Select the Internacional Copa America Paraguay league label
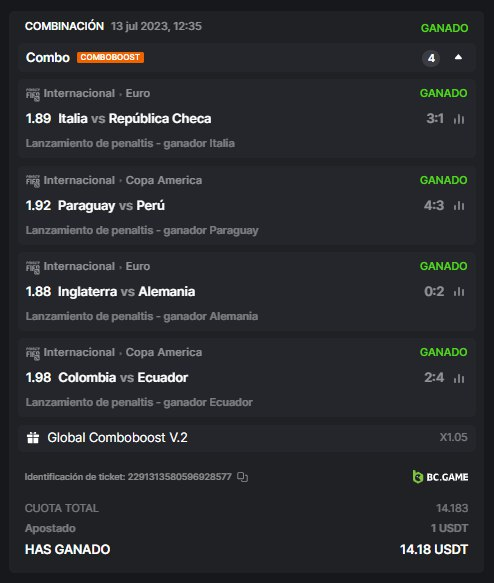The width and height of the screenshot is (494, 583). click(x=123, y=180)
